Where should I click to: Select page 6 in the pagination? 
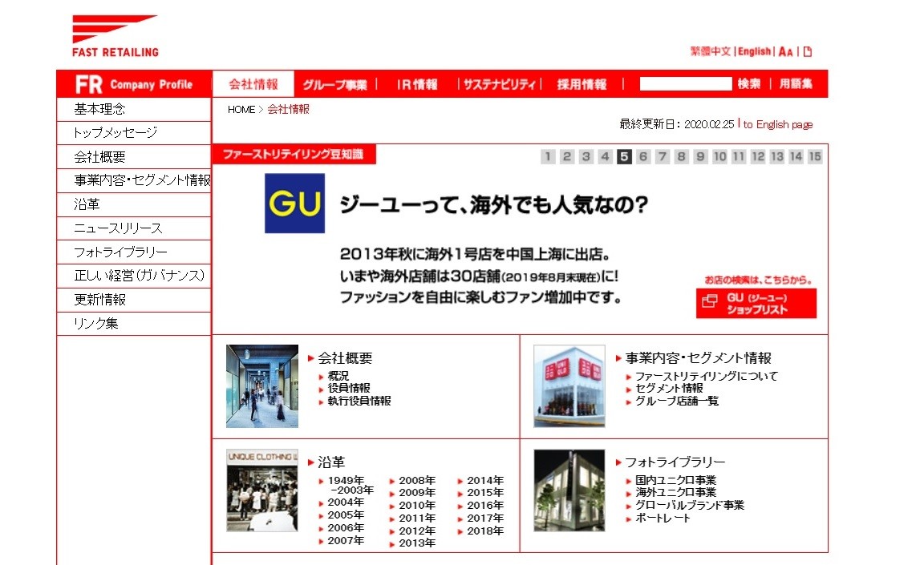(642, 157)
